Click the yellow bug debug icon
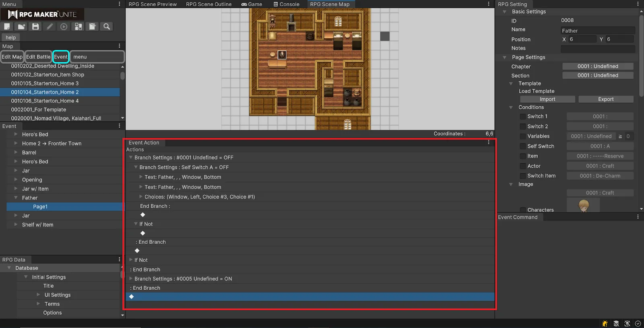 [x=605, y=324]
